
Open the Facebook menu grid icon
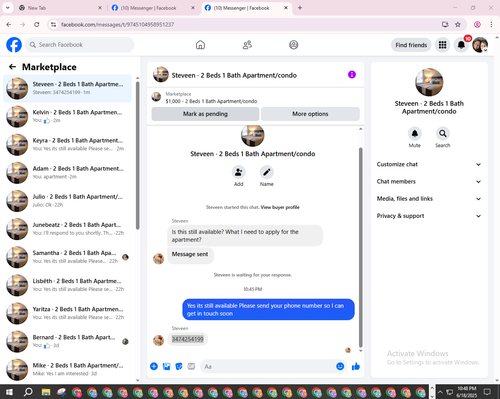pyautogui.click(x=442, y=45)
